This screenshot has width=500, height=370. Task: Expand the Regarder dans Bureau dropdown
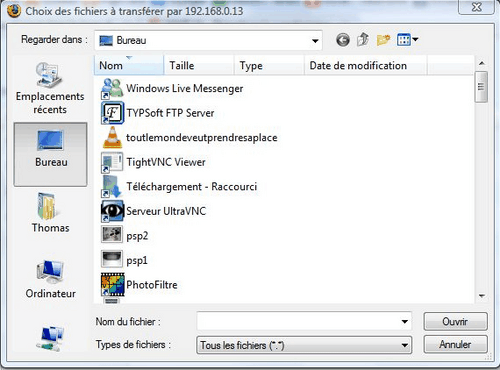point(315,41)
